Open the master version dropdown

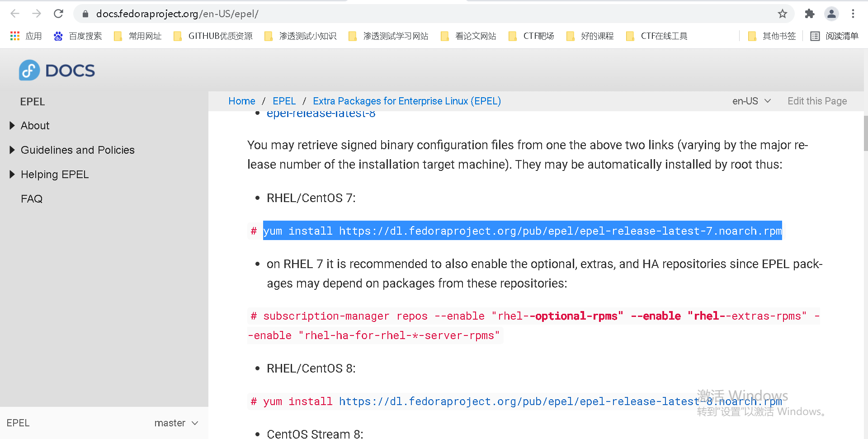point(176,423)
